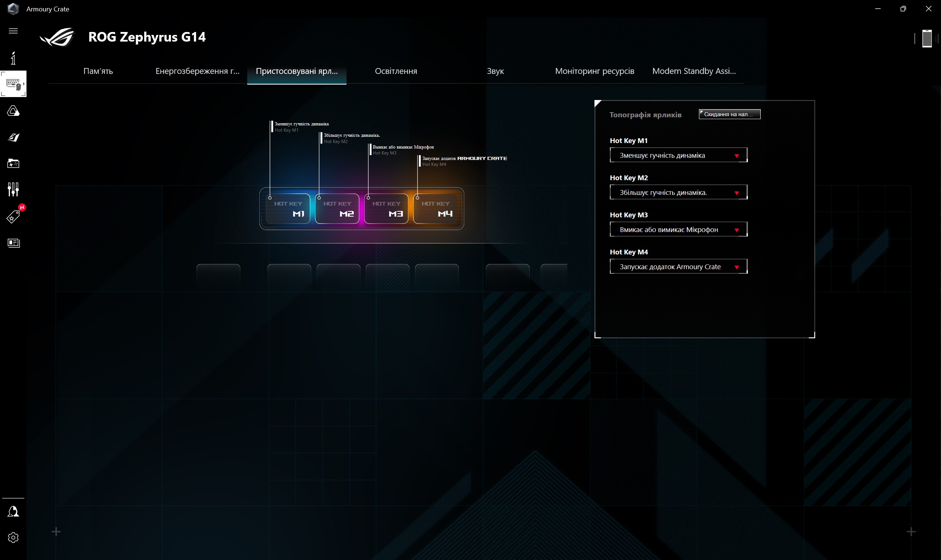Select the Device keyboard icon in the sidebar
This screenshot has width=941, height=560.
[x=13, y=84]
